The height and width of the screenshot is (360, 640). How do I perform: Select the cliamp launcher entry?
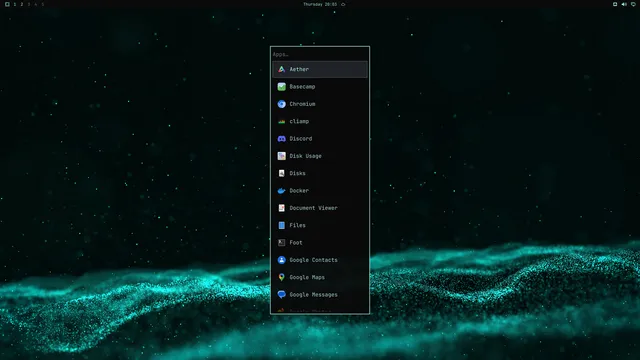[x=320, y=121]
